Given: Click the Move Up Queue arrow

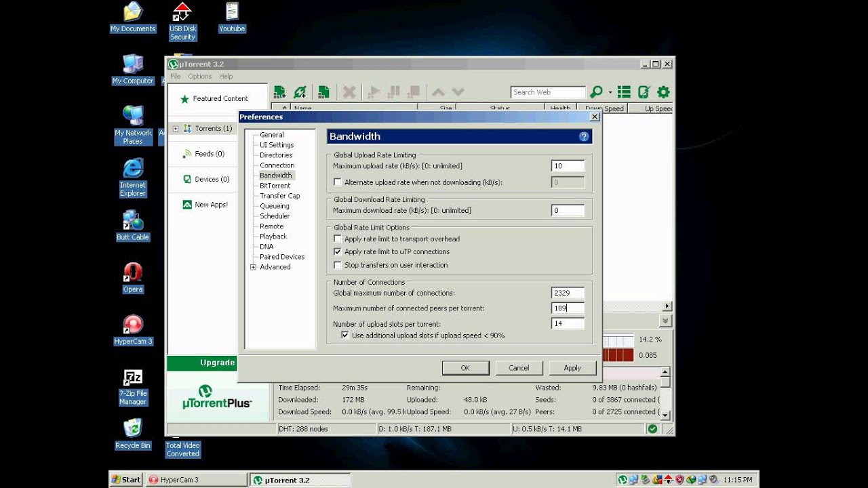Looking at the screenshot, I should coord(438,92).
